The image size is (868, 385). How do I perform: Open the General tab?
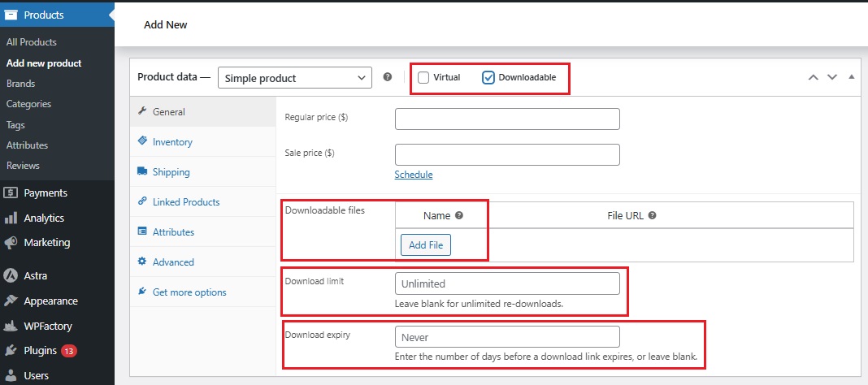[202, 112]
